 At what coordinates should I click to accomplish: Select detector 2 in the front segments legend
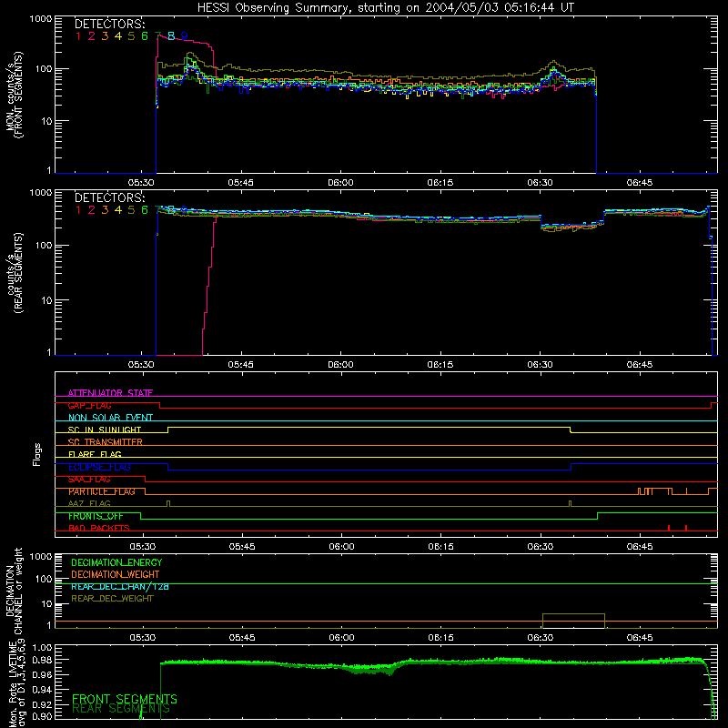pos(92,36)
